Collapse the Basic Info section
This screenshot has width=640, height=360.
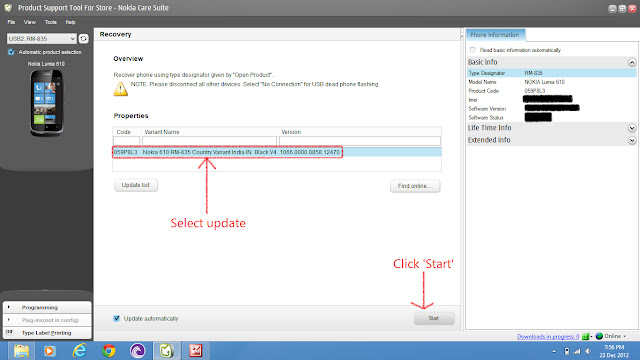pyautogui.click(x=632, y=62)
